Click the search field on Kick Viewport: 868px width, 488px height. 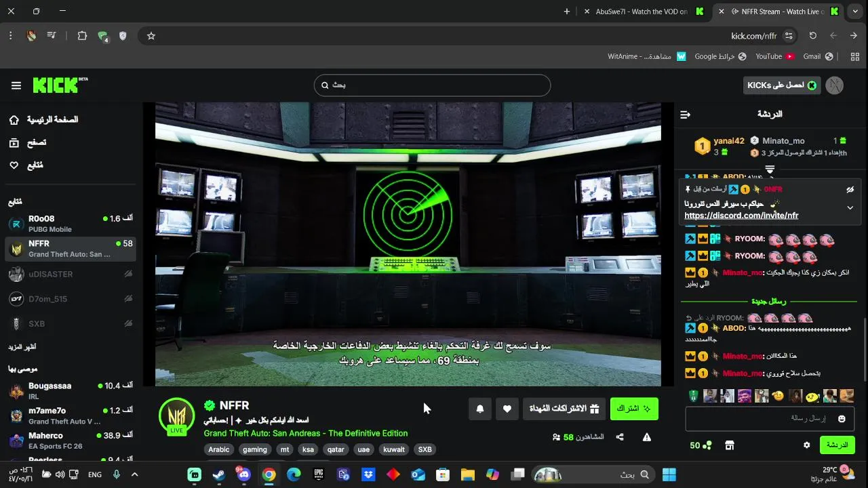pyautogui.click(x=432, y=85)
